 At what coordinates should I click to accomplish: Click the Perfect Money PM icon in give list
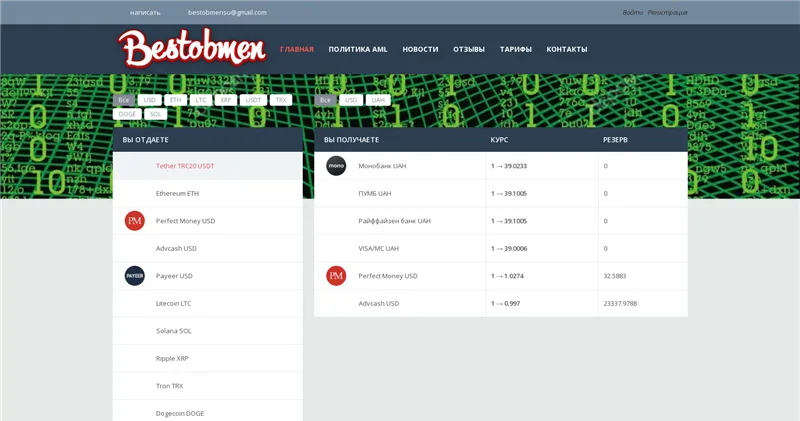[135, 221]
